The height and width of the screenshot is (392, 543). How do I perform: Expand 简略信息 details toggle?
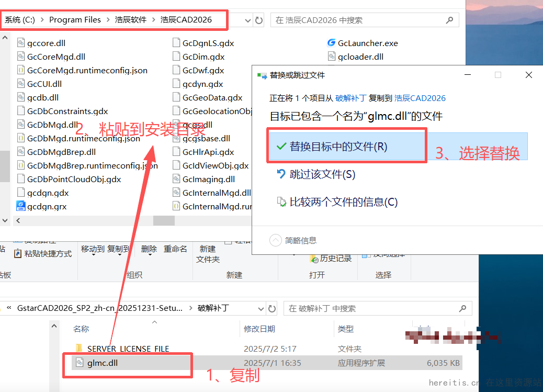pos(276,240)
